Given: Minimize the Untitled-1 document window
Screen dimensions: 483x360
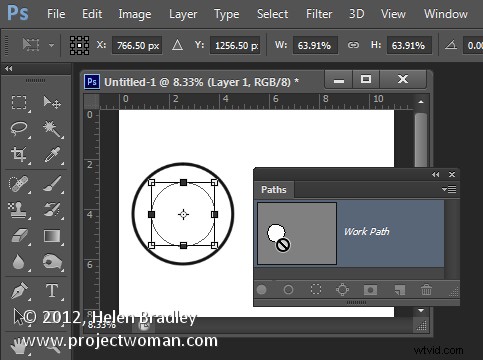Looking at the screenshot, I should (x=339, y=79).
